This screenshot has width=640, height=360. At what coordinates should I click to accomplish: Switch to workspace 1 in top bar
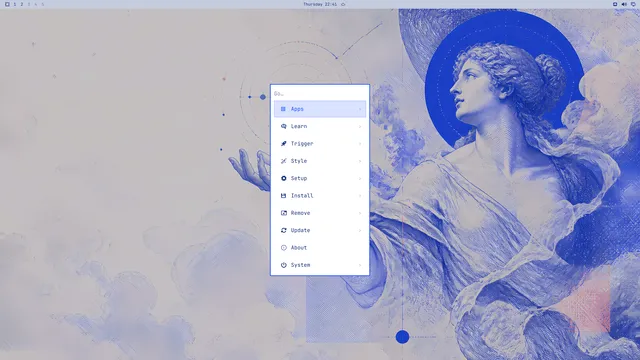tap(15, 4)
